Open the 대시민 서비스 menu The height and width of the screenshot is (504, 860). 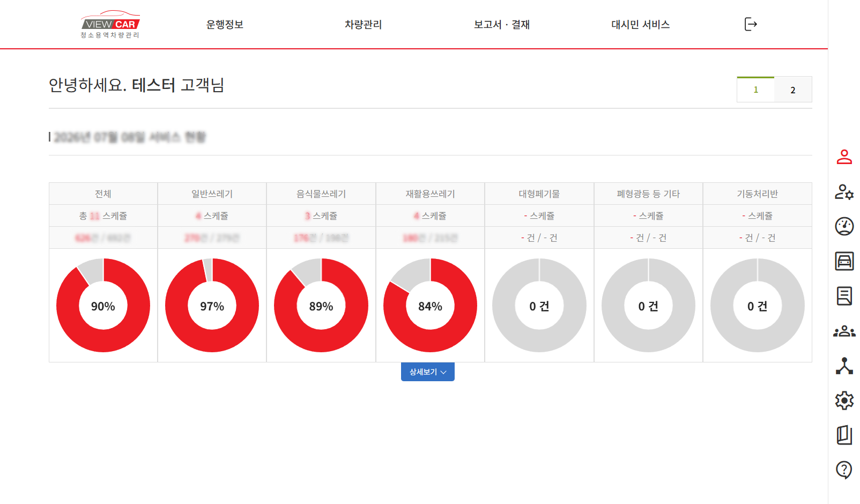tap(640, 25)
